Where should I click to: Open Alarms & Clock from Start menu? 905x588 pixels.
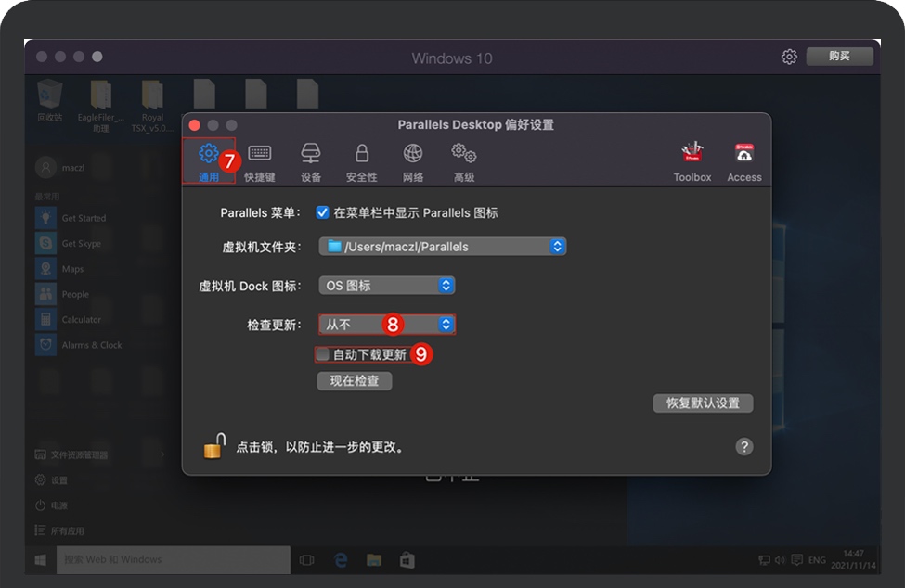pos(79,345)
